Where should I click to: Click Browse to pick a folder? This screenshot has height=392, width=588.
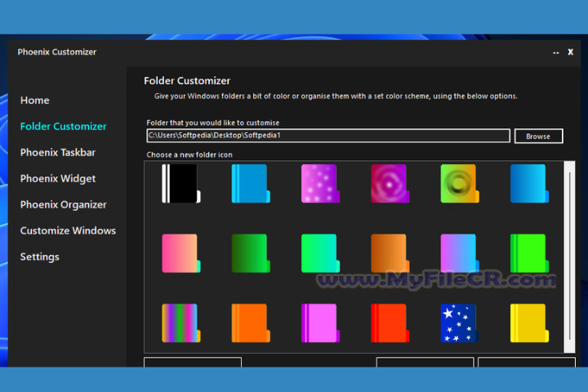click(x=538, y=136)
